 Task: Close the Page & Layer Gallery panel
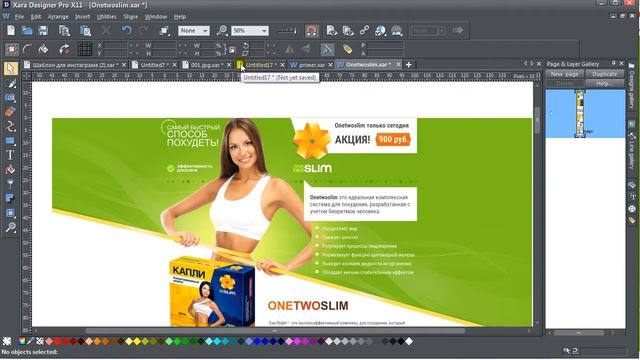click(621, 63)
